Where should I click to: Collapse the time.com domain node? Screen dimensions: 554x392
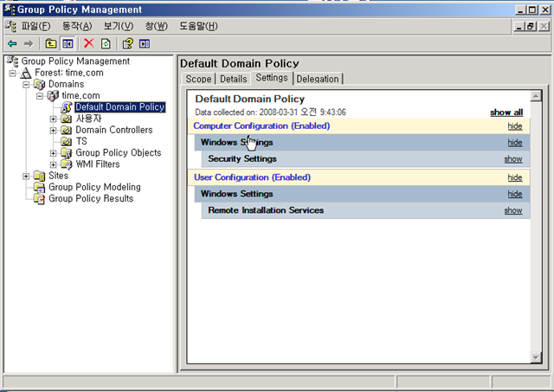[40, 96]
